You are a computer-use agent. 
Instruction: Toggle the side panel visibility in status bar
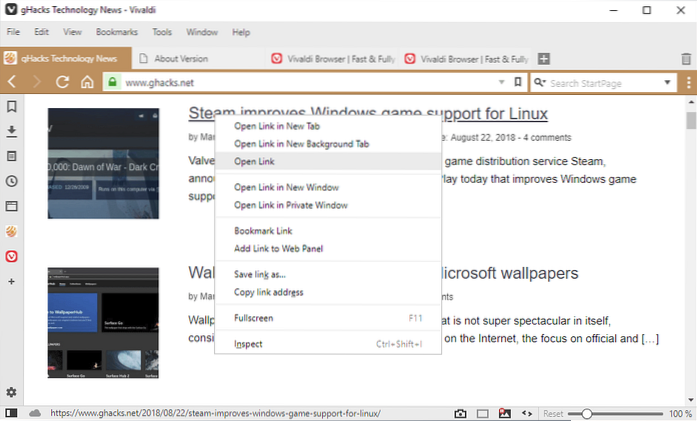(10, 413)
